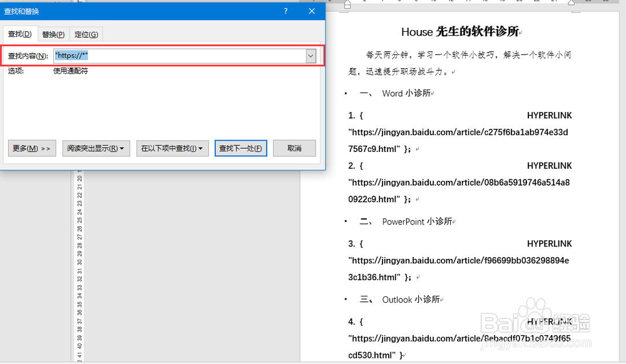626x364 pixels.
Task: Close the 查找和替换 dialog
Action: [312, 11]
